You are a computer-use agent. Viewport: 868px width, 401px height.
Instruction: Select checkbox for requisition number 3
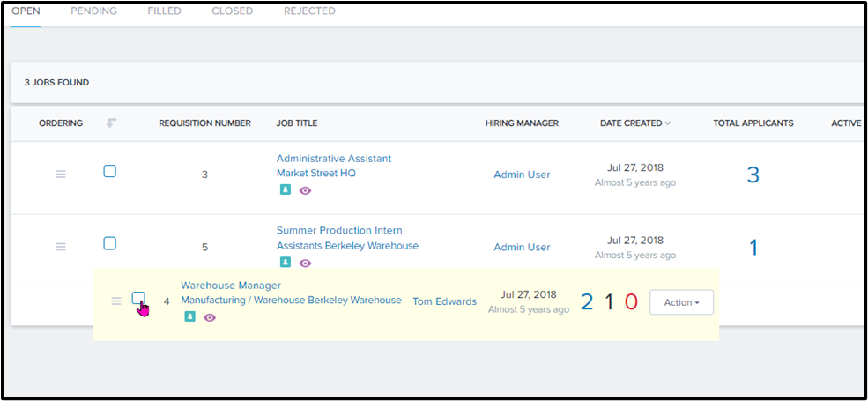(110, 171)
